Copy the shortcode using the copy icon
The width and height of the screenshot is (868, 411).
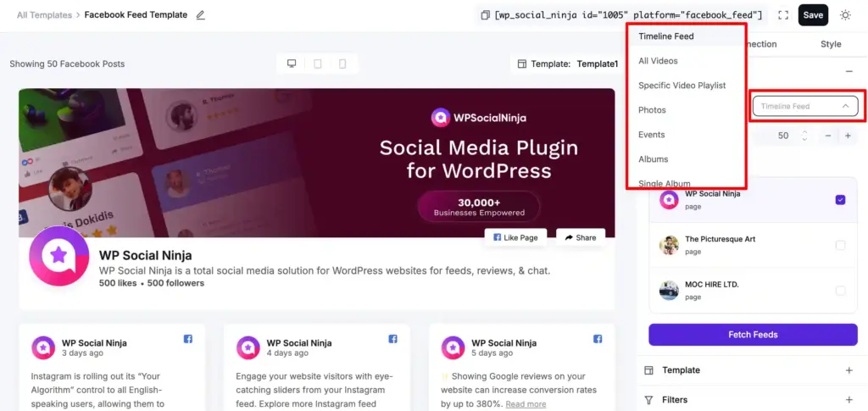tap(486, 15)
